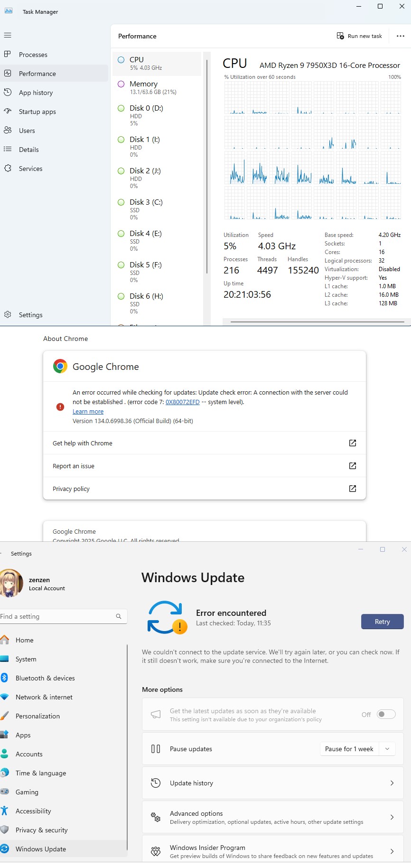The height and width of the screenshot is (868, 411).
Task: Expand Advanced options in Windows Update
Action: [273, 817]
